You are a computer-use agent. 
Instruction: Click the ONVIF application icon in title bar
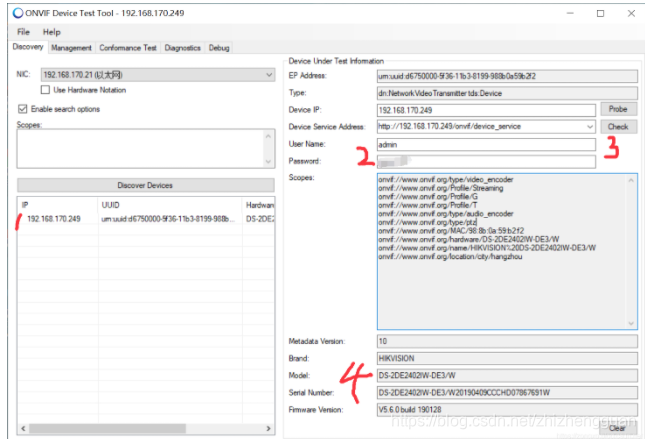click(x=18, y=13)
